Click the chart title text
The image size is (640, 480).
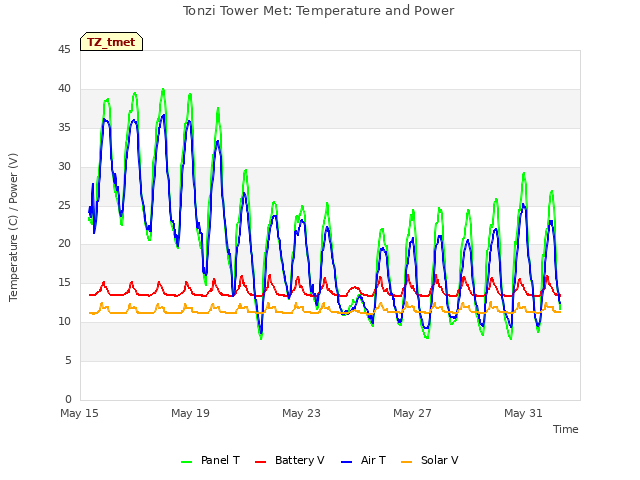[318, 11]
